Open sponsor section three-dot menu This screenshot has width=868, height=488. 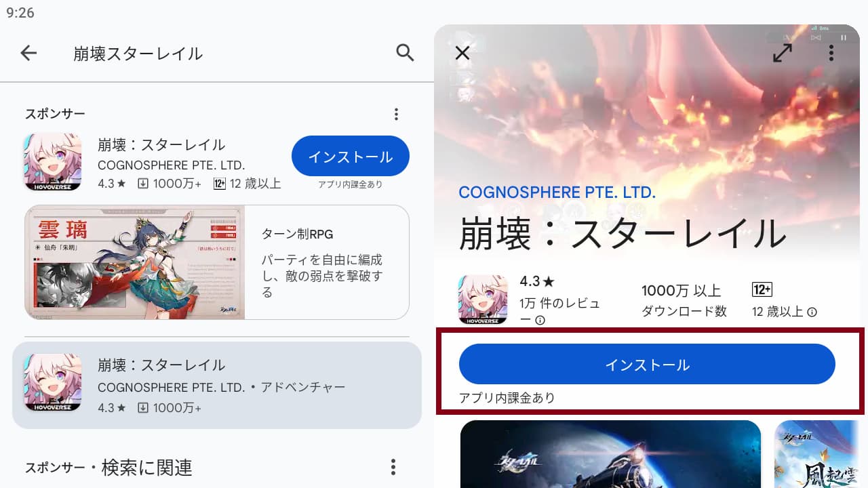(396, 114)
